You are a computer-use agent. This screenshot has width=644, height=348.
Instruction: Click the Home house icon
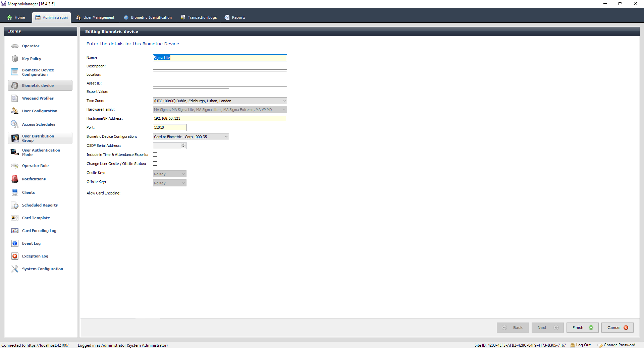(10, 17)
